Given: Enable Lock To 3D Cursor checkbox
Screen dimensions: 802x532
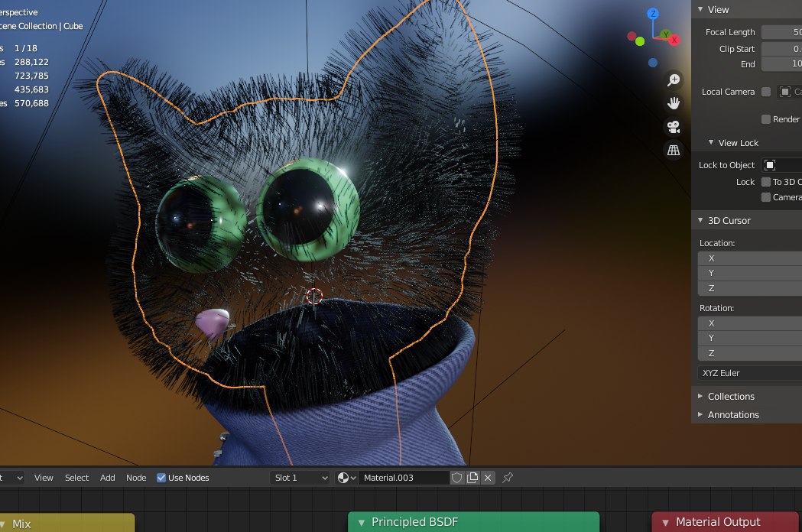Looking at the screenshot, I should point(766,182).
